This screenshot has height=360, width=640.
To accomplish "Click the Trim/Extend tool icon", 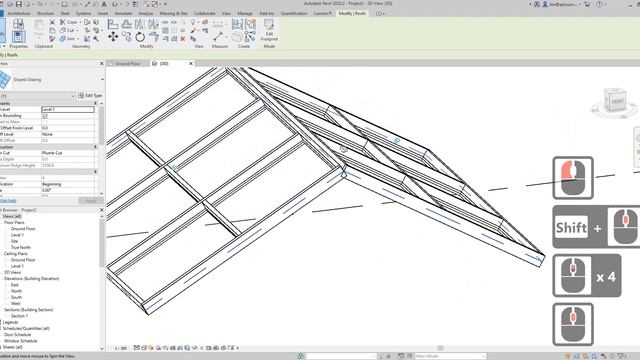I will 153,37.
